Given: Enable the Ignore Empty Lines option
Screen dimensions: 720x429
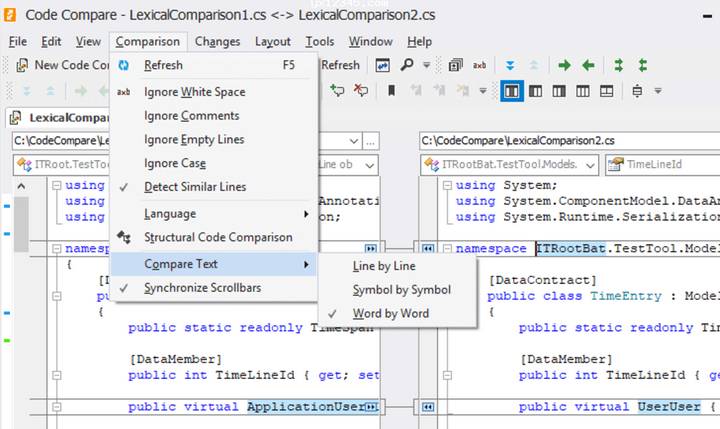Looking at the screenshot, I should click(x=214, y=140).
